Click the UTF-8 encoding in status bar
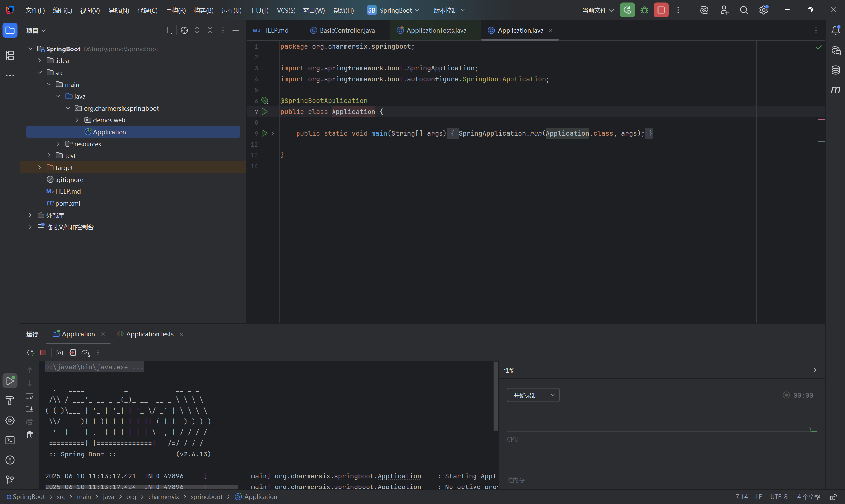The width and height of the screenshot is (845, 504). point(778,497)
